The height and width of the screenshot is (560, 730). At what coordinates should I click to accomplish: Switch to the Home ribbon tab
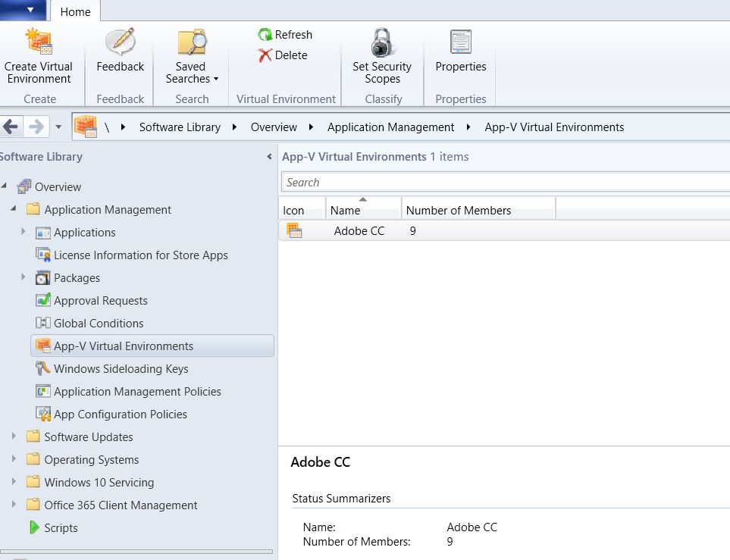pos(74,11)
